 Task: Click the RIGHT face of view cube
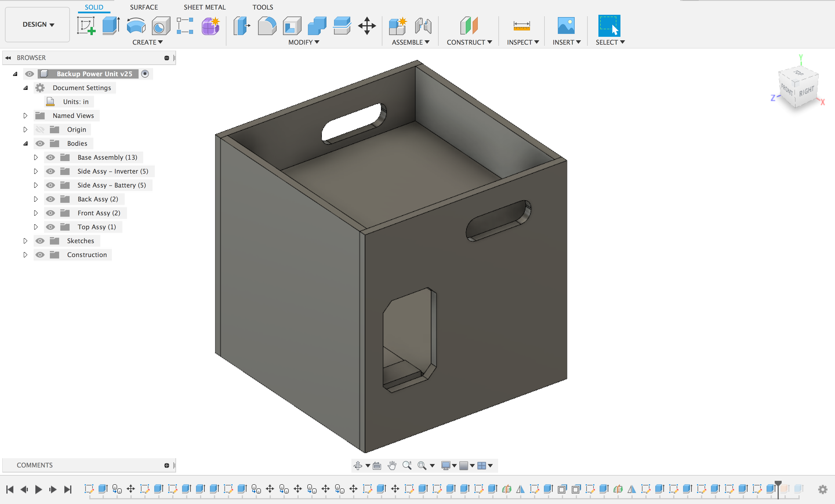coord(806,91)
